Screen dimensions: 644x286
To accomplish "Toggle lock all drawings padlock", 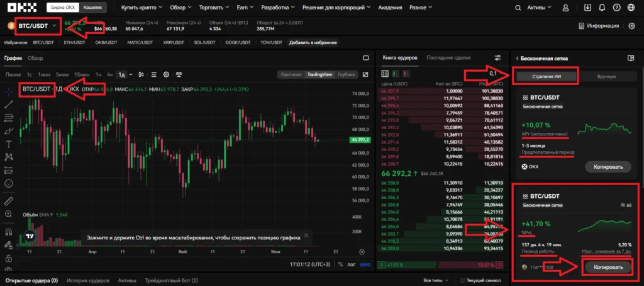I will click(9, 259).
